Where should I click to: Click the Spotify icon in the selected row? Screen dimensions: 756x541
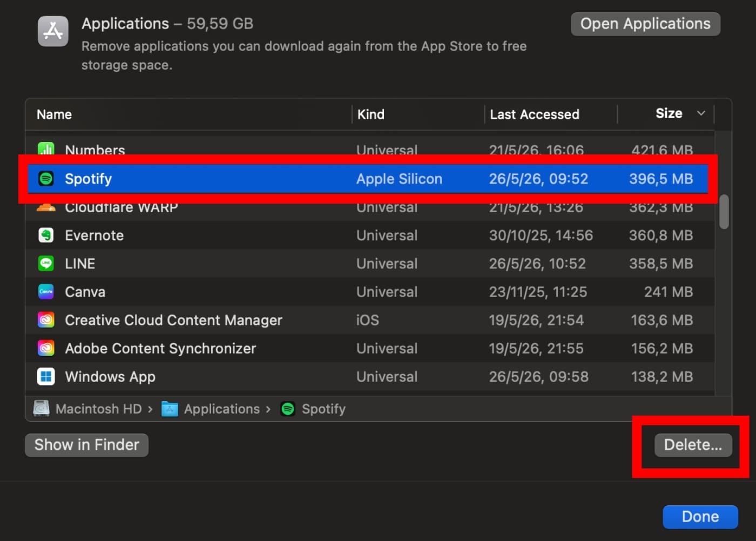point(46,179)
